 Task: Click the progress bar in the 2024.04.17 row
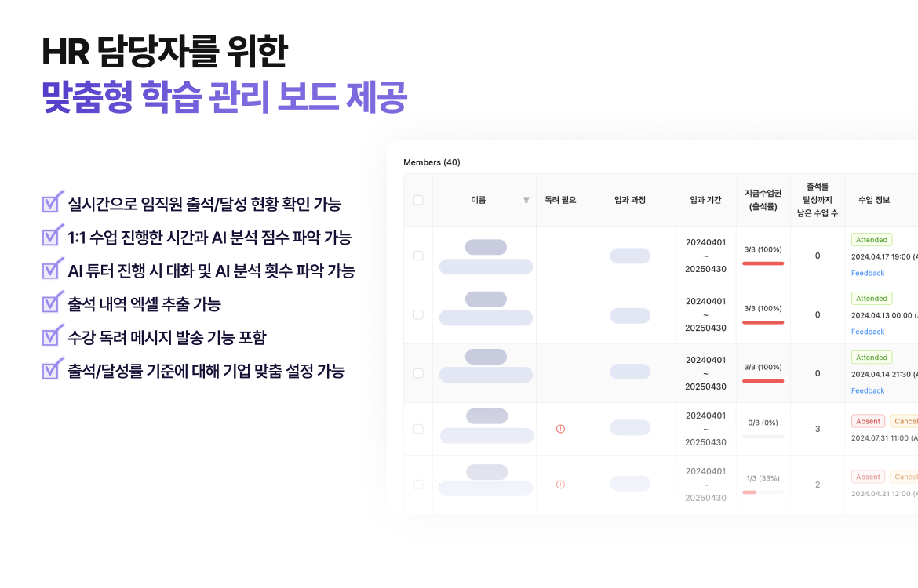763,263
